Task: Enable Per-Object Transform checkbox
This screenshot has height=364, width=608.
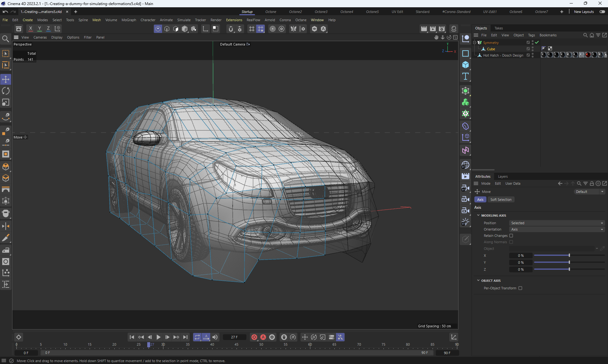Action: [x=520, y=288]
